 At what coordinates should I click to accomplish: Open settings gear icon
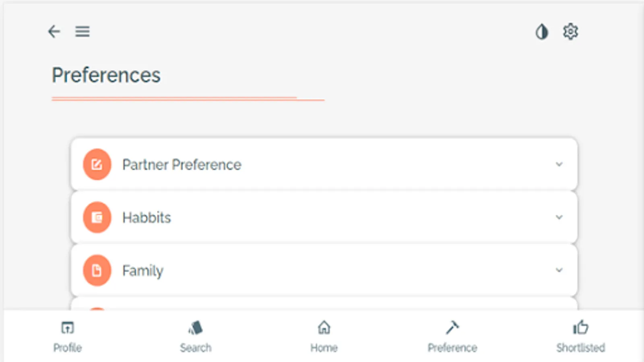point(570,31)
